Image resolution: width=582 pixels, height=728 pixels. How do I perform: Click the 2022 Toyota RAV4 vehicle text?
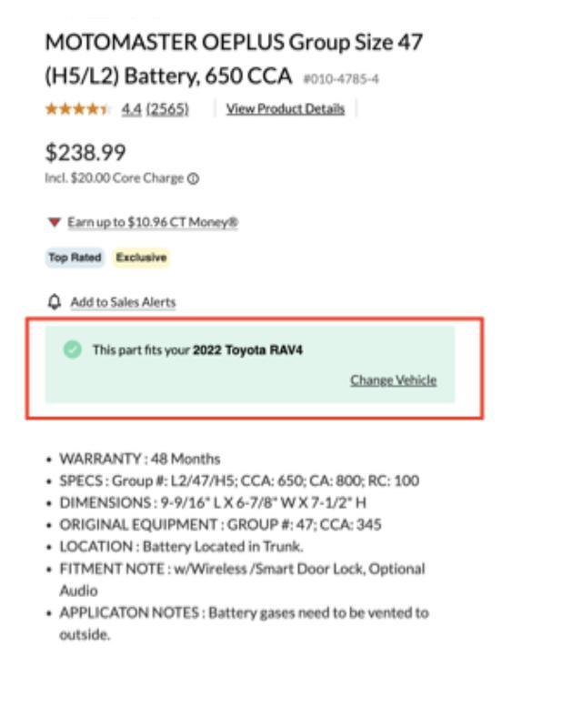tap(247, 350)
